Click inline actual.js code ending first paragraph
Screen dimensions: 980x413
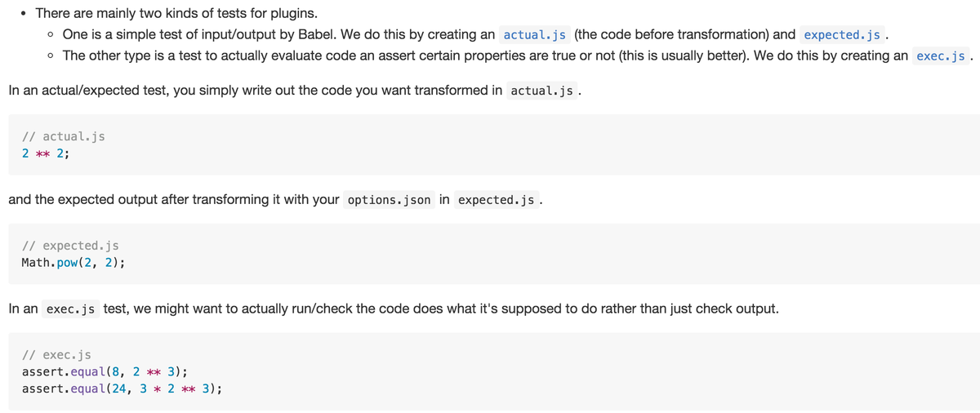coord(541,91)
